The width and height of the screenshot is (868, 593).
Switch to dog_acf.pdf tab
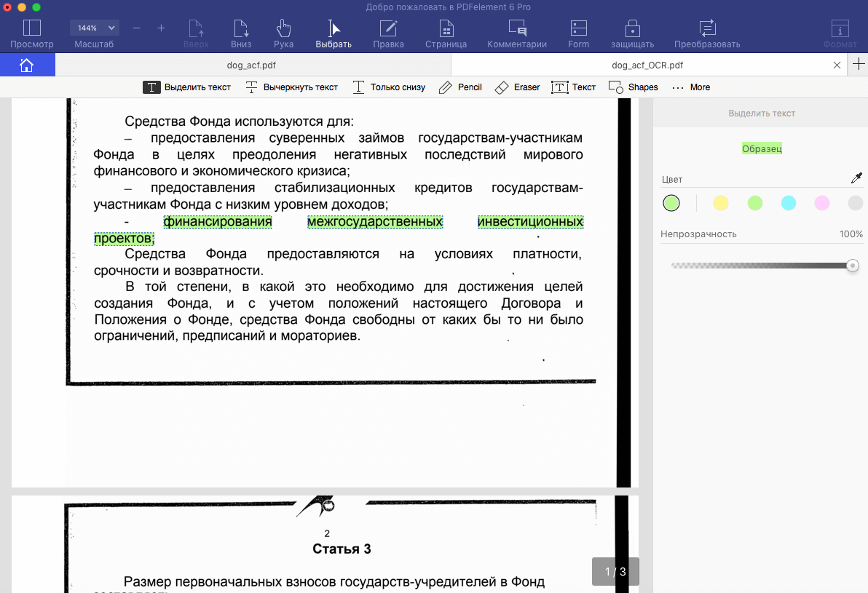tap(251, 65)
